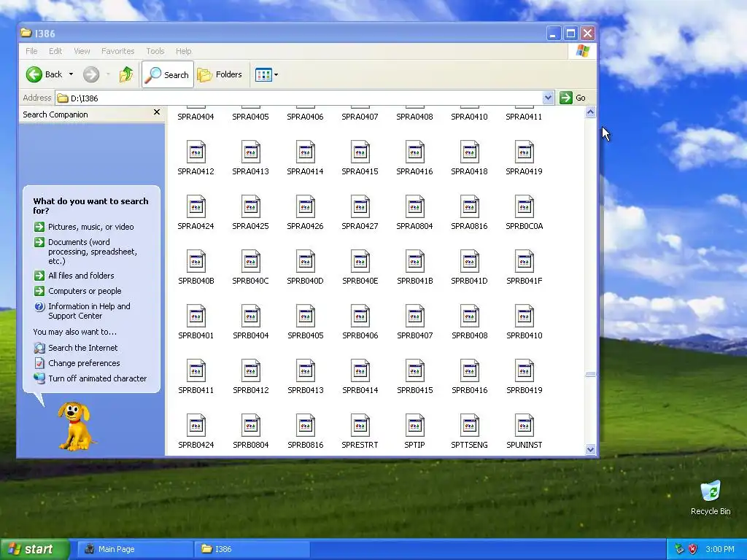The height and width of the screenshot is (560, 747).
Task: Click the SPRA0411 file name
Action: point(524,117)
